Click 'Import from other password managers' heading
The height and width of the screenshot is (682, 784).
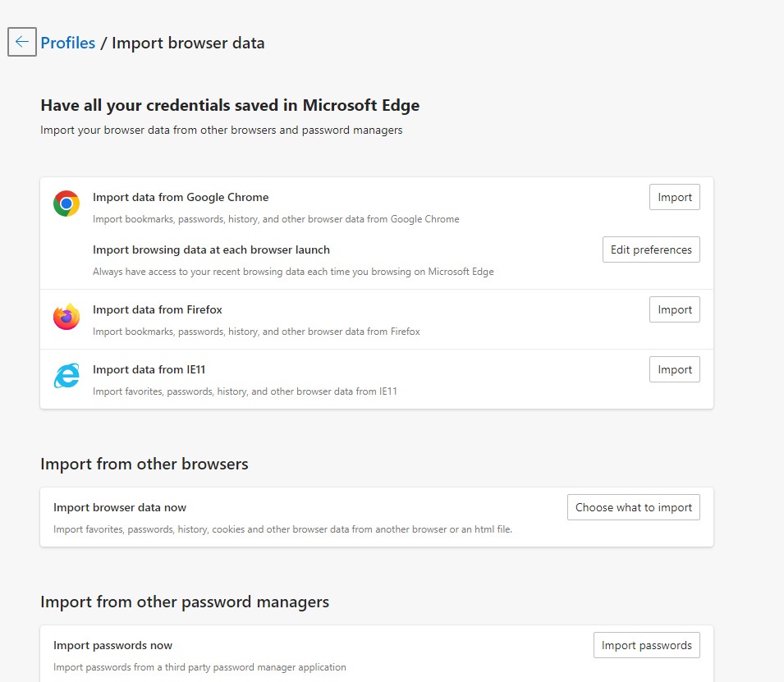tap(185, 602)
